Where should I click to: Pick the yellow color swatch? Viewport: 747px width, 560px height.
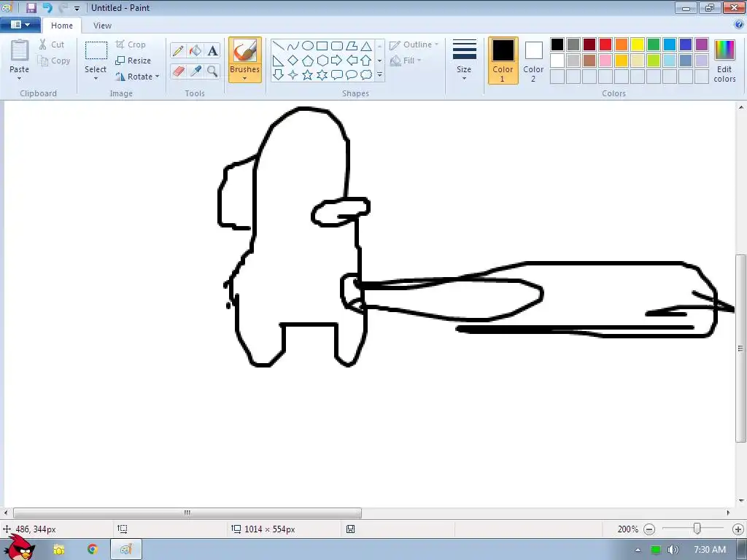coord(638,44)
